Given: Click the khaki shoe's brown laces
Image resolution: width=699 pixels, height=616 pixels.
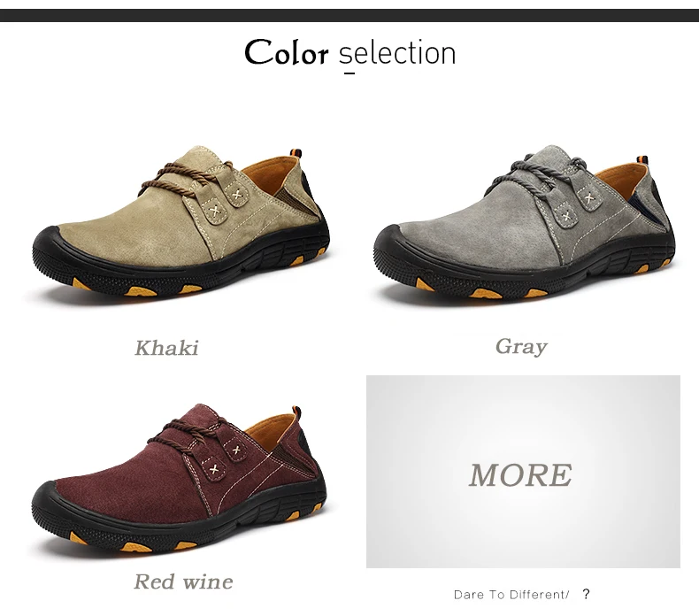Looking at the screenshot, I should (185, 179).
